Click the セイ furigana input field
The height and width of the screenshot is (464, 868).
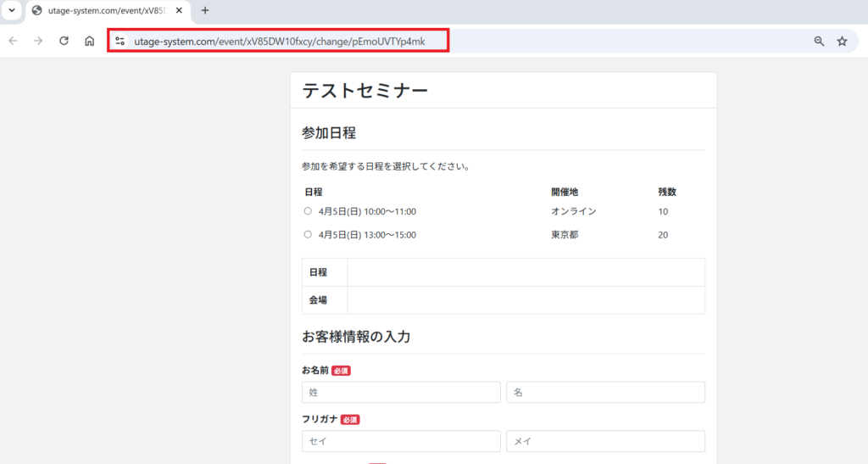[401, 441]
